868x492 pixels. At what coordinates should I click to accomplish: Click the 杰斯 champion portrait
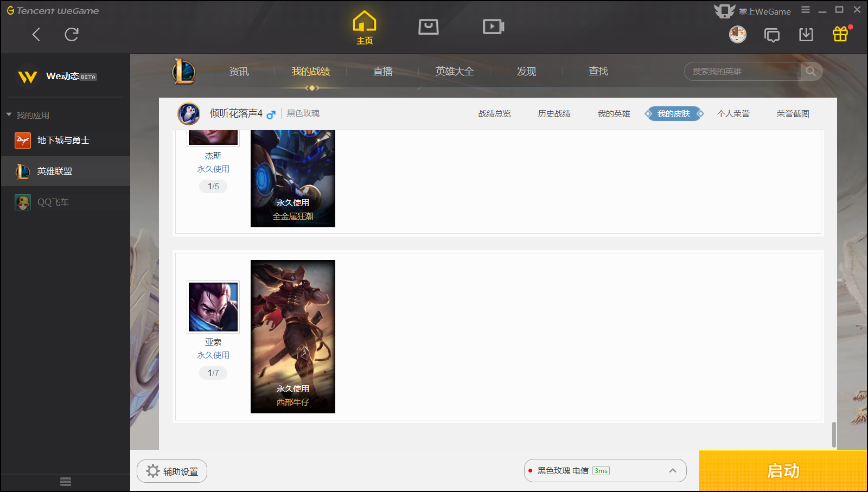213,138
